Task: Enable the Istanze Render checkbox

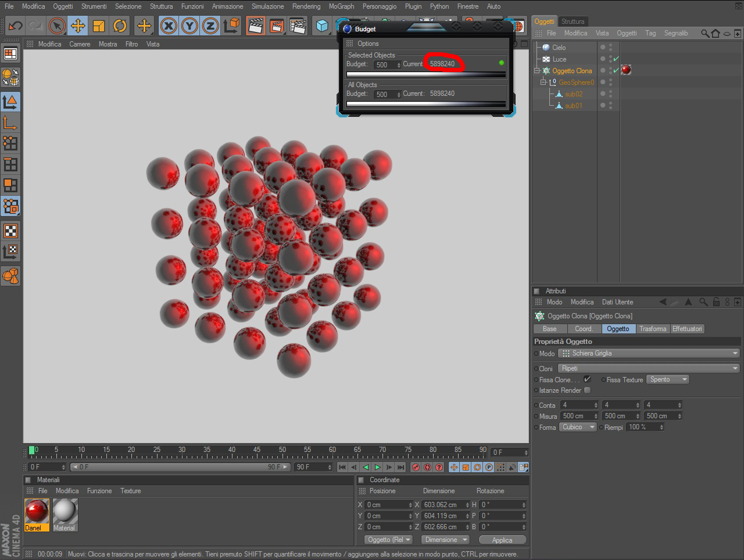Action: pyautogui.click(x=587, y=390)
